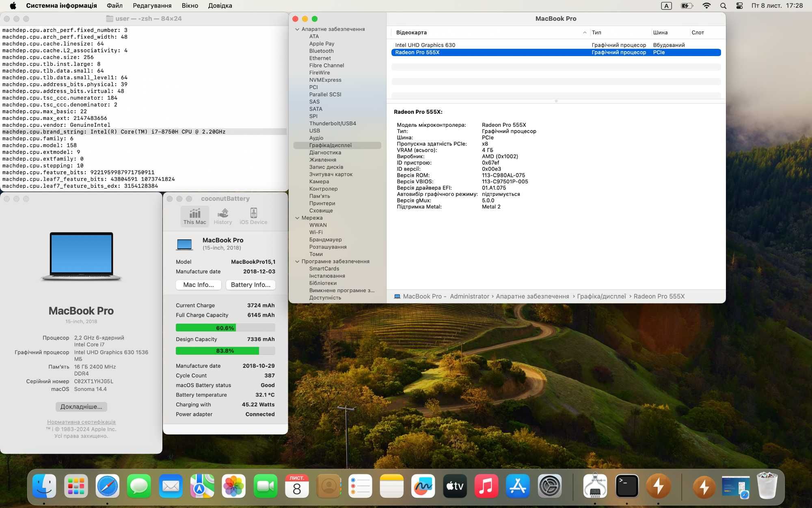This screenshot has width=812, height=508.
Task: Open Music app in the Dock
Action: coord(486,486)
